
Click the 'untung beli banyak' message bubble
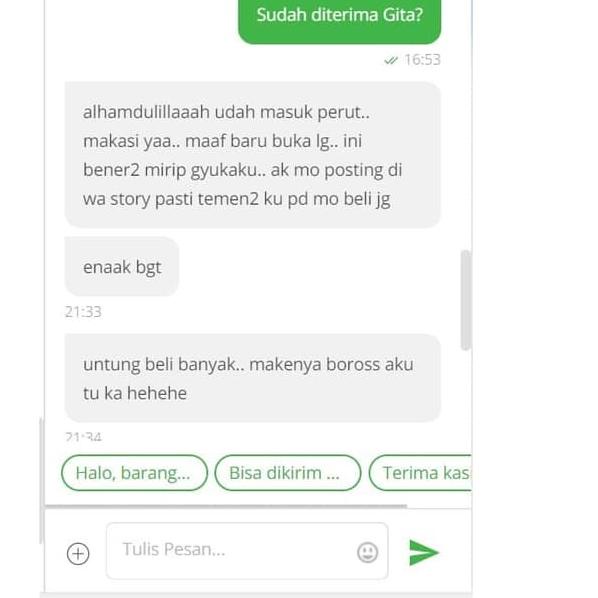point(253,378)
